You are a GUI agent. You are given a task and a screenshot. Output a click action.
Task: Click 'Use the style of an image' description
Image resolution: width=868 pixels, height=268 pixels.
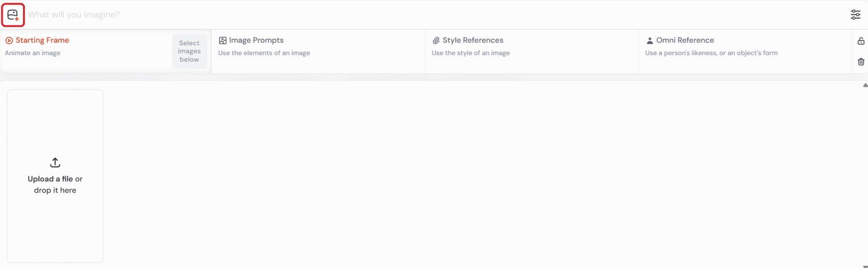click(x=471, y=53)
